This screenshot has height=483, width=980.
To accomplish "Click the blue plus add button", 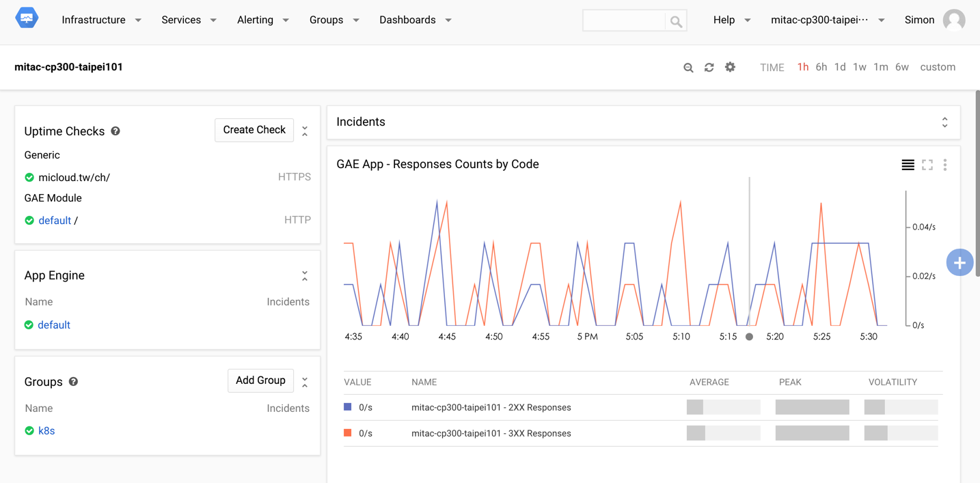I will [959, 262].
